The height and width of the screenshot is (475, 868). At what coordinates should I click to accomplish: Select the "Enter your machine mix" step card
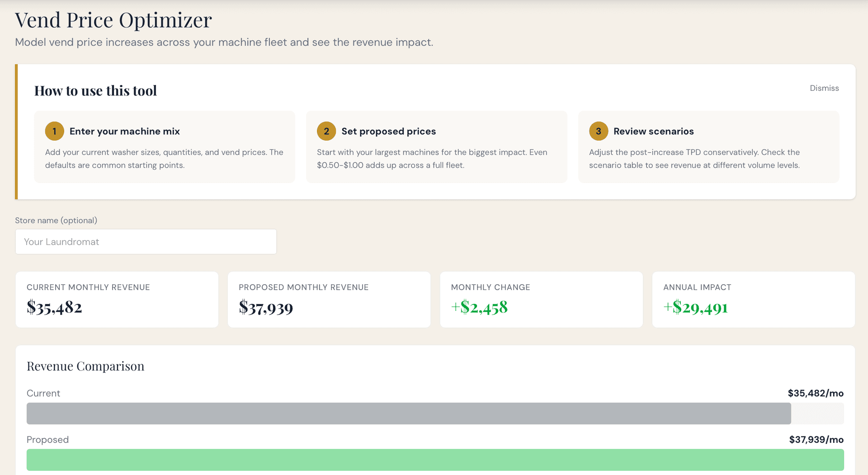pos(165,147)
